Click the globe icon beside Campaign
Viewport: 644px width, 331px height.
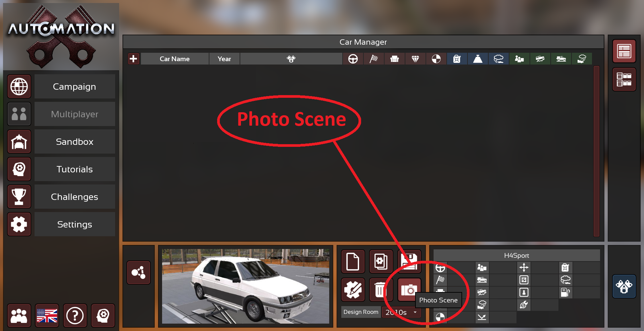(19, 86)
